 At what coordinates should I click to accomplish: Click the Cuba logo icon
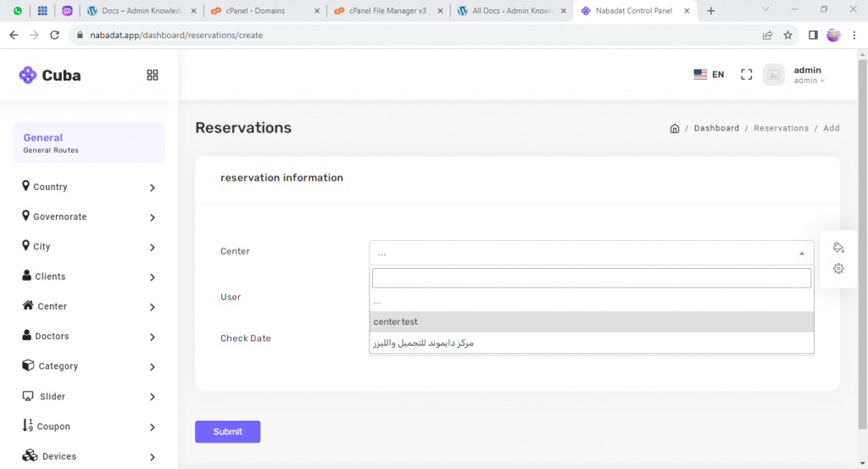(28, 75)
